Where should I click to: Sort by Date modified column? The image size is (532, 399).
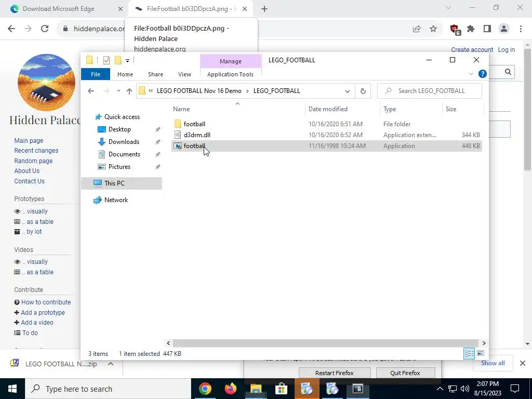[328, 109]
